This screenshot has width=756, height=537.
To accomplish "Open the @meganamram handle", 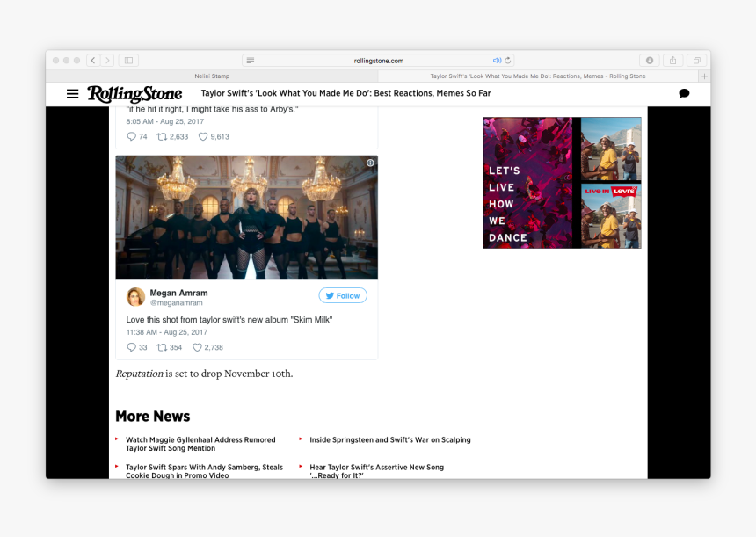I will 176,302.
